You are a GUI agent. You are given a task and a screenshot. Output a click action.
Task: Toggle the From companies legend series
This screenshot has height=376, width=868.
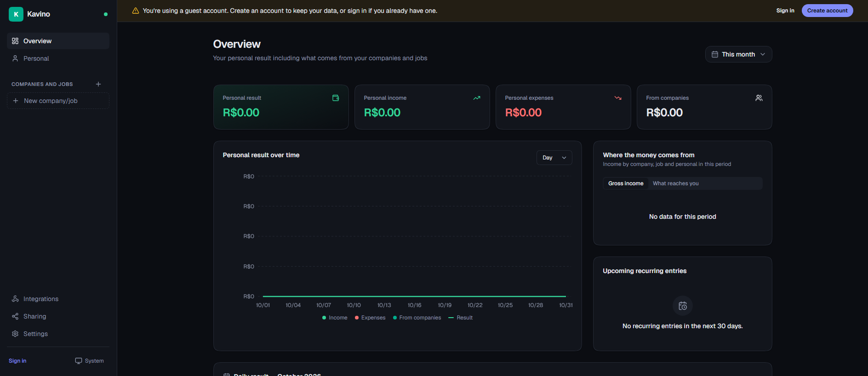click(x=417, y=318)
